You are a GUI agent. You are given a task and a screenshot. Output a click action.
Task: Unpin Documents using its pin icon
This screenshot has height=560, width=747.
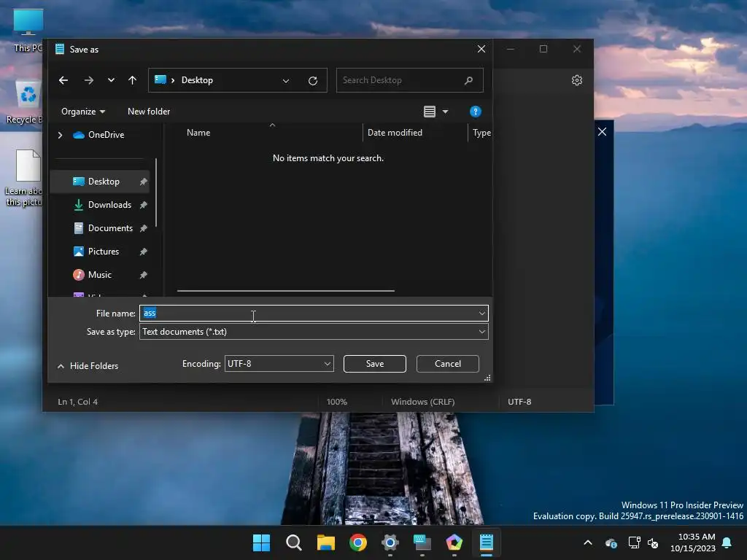[144, 228]
